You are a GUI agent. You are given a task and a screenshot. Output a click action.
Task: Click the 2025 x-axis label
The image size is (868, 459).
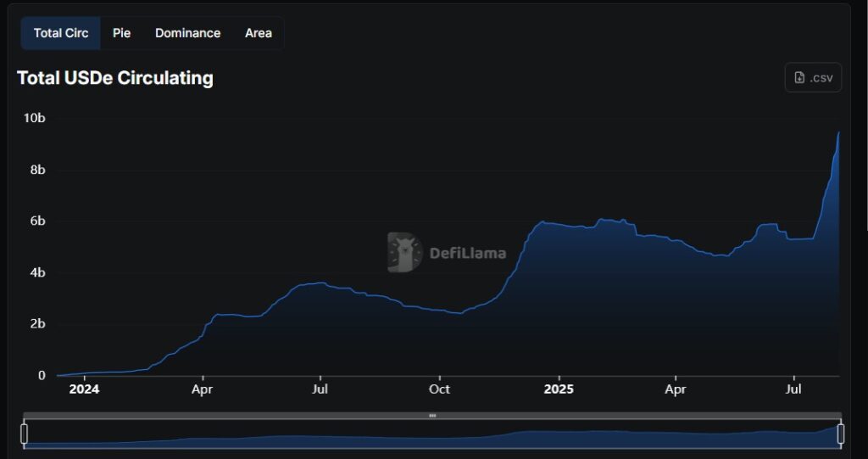(559, 389)
